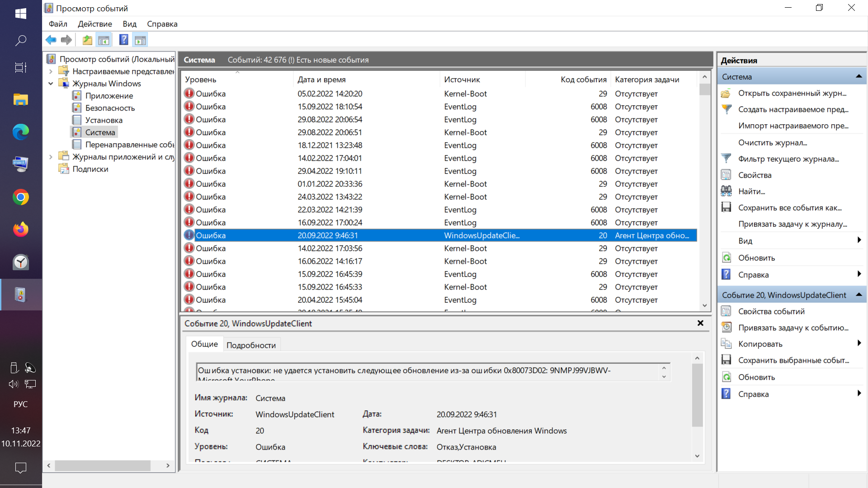Click the Help question-mark toolbar icon
This screenshot has height=488, width=868.
[123, 40]
